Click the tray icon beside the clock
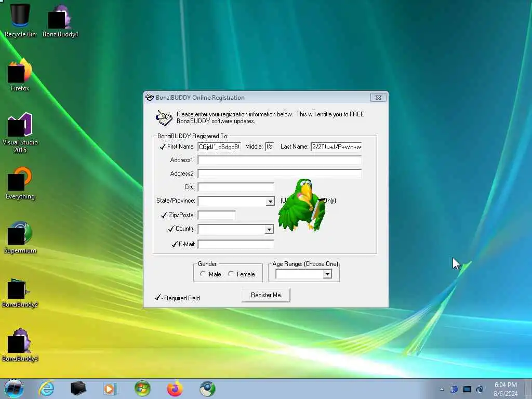 pyautogui.click(x=480, y=389)
